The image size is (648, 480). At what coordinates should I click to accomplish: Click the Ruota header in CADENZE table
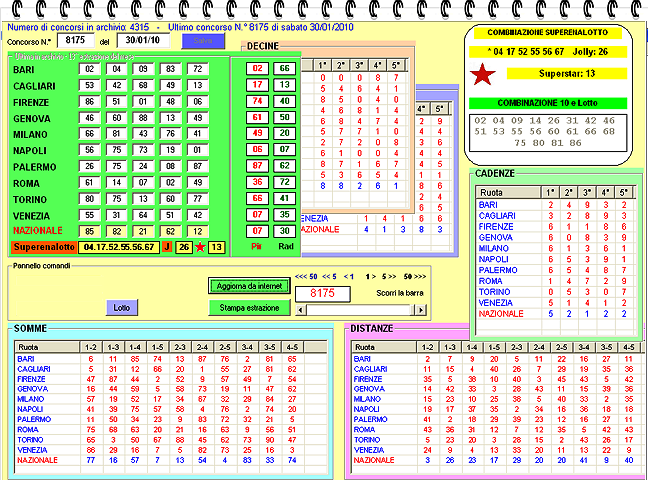point(509,193)
